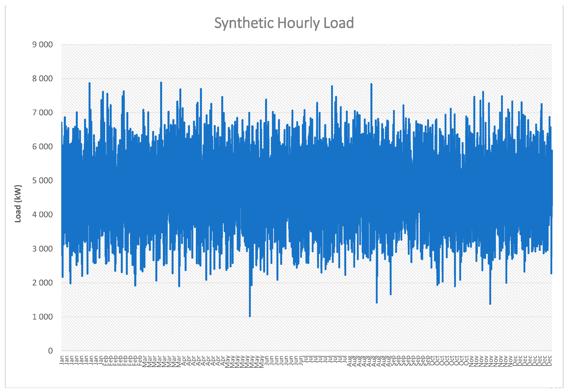
Task: Click the 8 000 y-axis tick label
Action: pyautogui.click(x=42, y=79)
